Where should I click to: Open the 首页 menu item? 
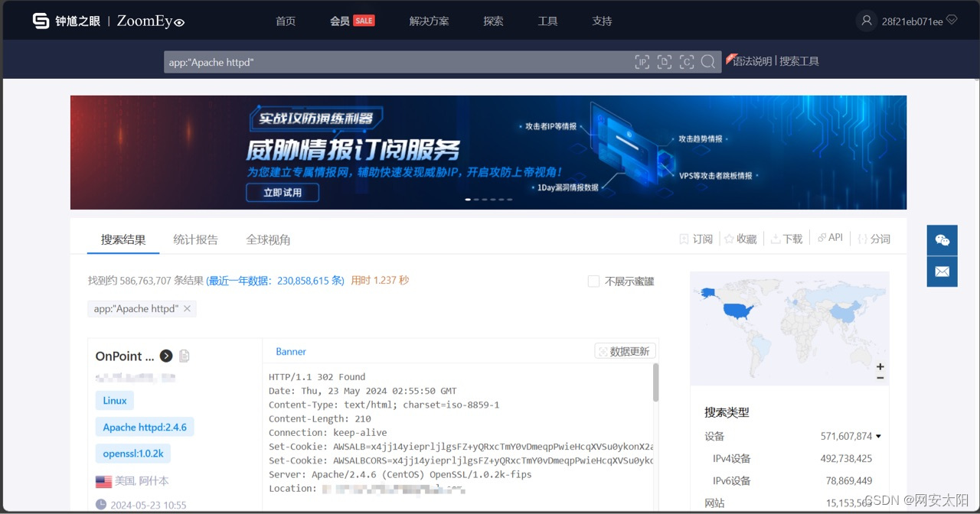click(x=286, y=21)
